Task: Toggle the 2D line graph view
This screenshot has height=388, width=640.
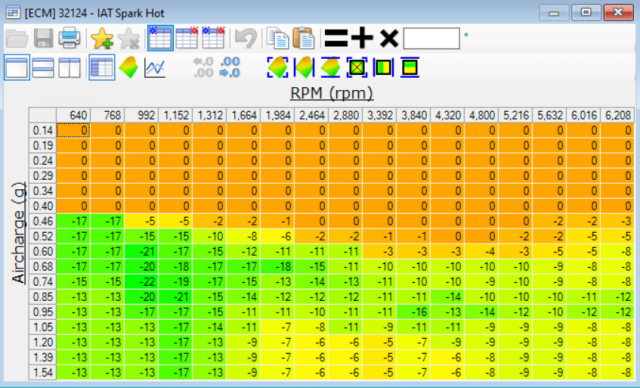Action: click(155, 68)
